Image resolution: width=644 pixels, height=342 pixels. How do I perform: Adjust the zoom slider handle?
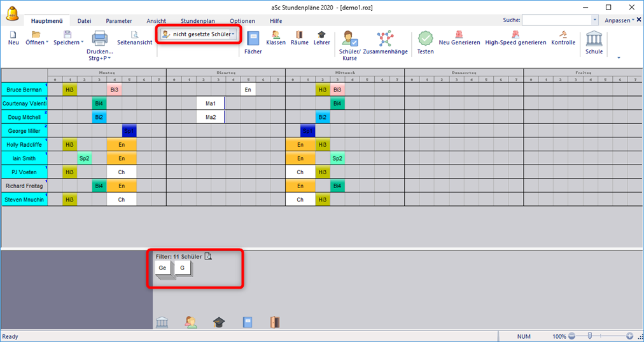pos(590,336)
